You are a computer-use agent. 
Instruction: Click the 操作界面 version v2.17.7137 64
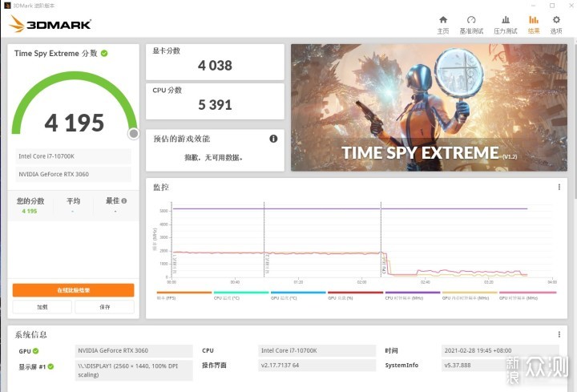(x=317, y=365)
